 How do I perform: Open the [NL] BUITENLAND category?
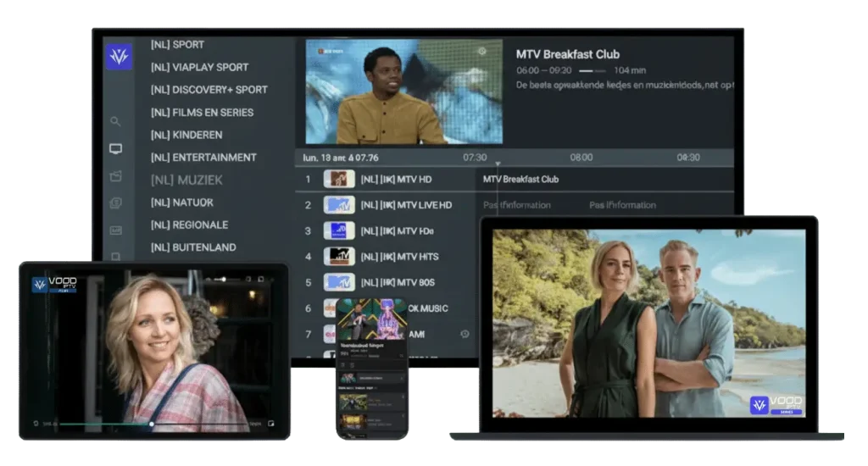point(193,247)
